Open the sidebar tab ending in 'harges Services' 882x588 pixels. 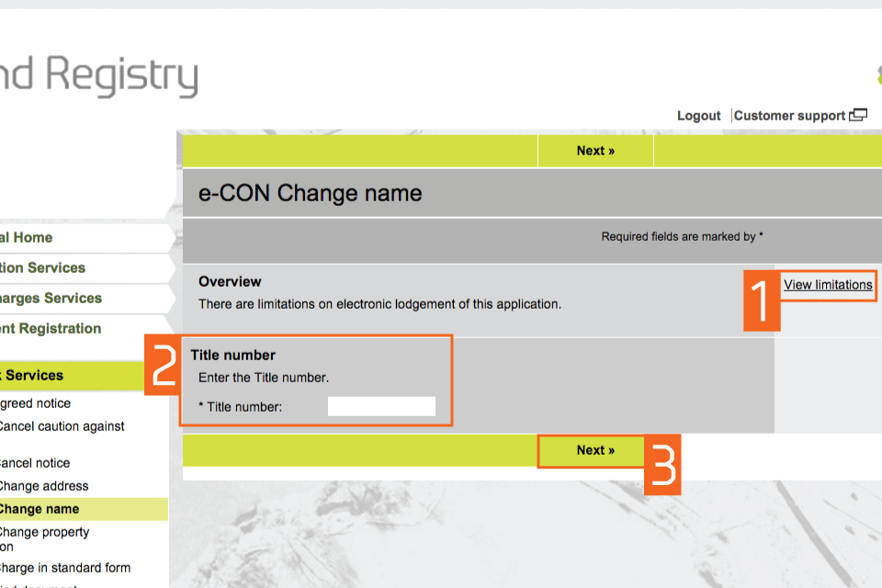(51, 299)
